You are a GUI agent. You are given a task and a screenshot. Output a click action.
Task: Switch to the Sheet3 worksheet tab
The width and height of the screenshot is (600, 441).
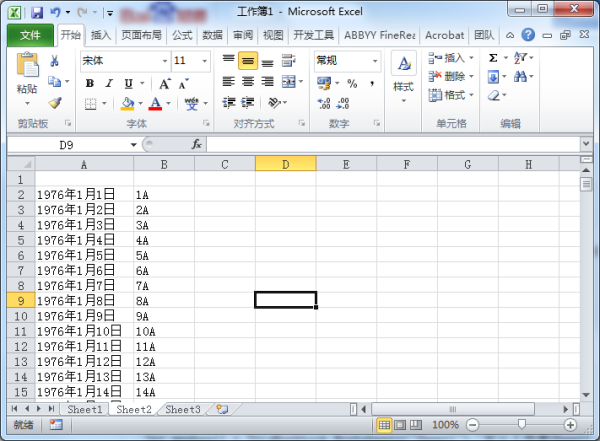[183, 409]
